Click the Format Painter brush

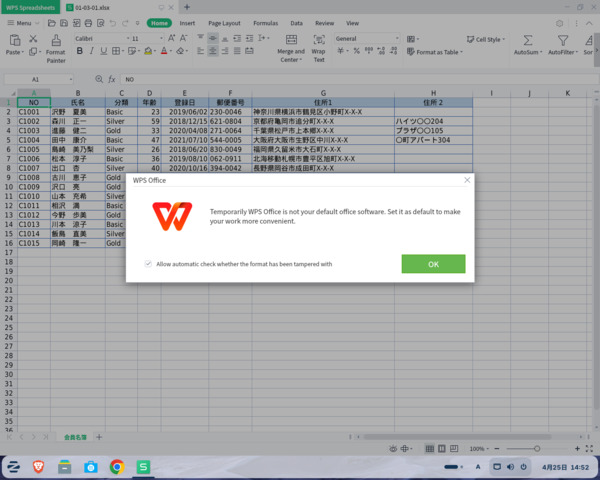pyautogui.click(x=56, y=40)
